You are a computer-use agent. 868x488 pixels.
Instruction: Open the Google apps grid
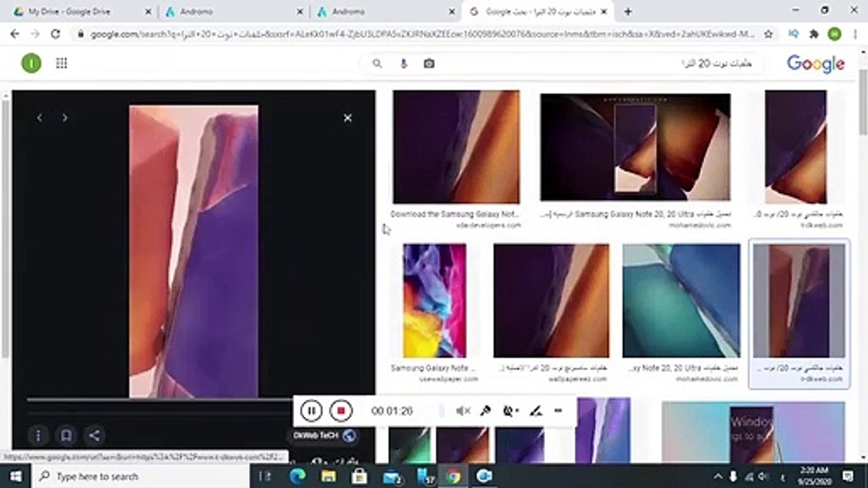pyautogui.click(x=62, y=64)
